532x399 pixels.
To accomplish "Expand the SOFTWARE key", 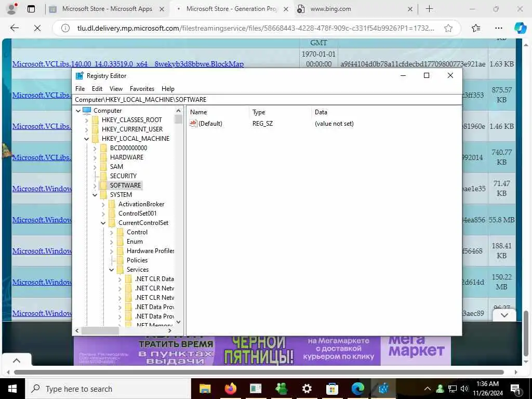I will coord(95,185).
